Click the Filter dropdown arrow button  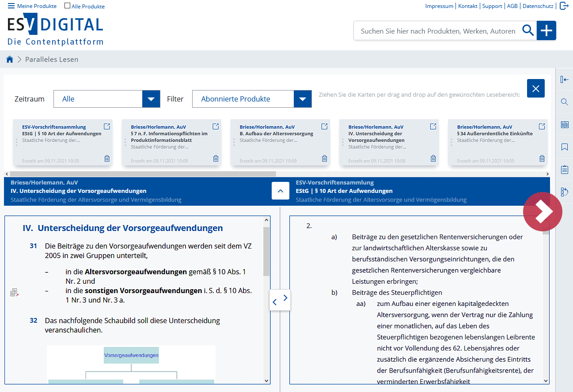pyautogui.click(x=303, y=99)
